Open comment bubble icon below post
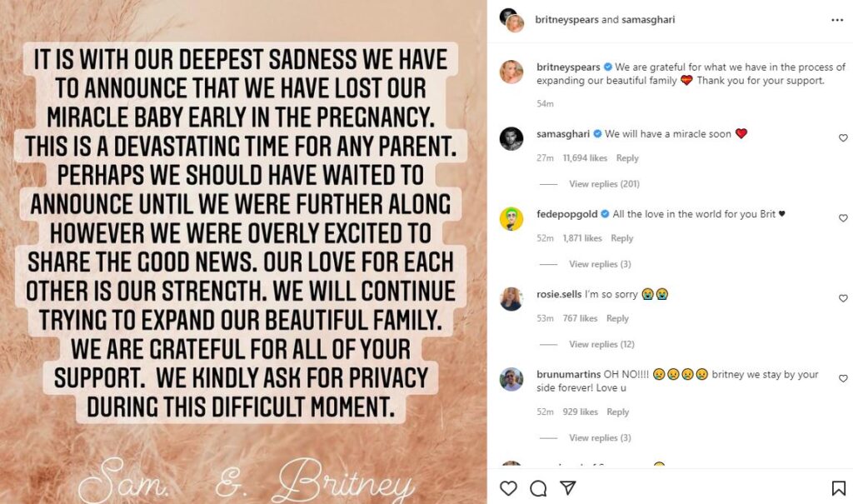 (538, 488)
